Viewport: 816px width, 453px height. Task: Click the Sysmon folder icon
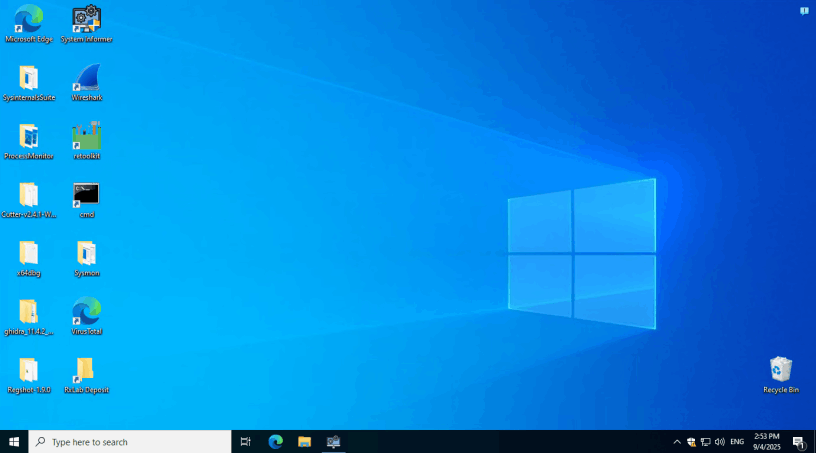pyautogui.click(x=87, y=254)
